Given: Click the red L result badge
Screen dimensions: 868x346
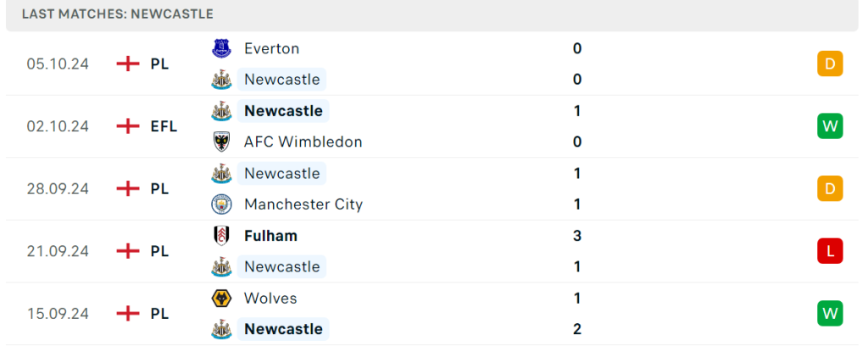Looking at the screenshot, I should (830, 251).
